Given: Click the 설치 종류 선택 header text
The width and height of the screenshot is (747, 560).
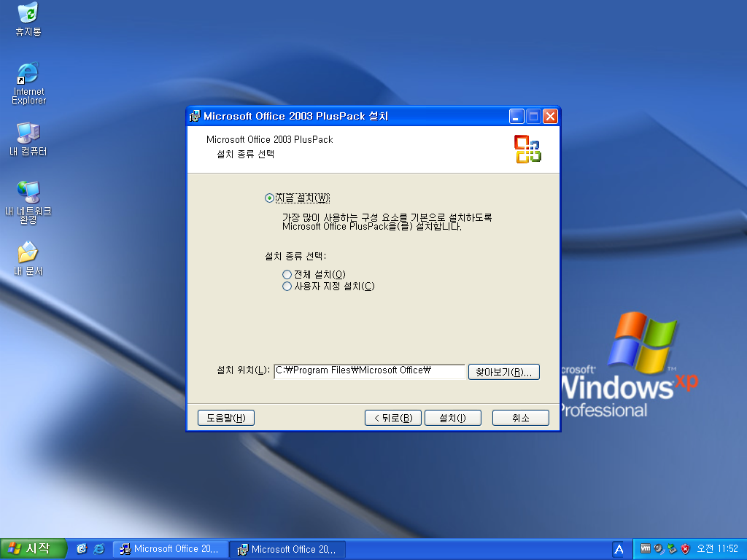Looking at the screenshot, I should pyautogui.click(x=245, y=155).
